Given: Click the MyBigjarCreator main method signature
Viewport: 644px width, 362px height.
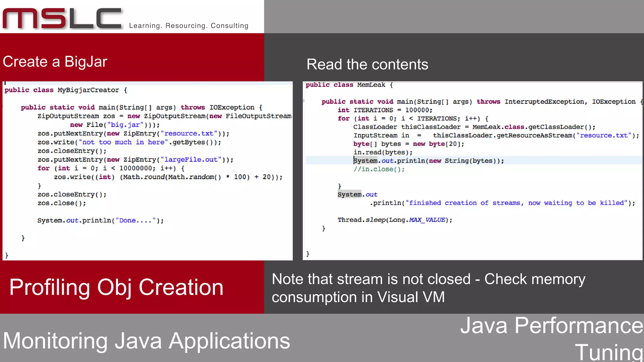Looking at the screenshot, I should click(x=142, y=107).
